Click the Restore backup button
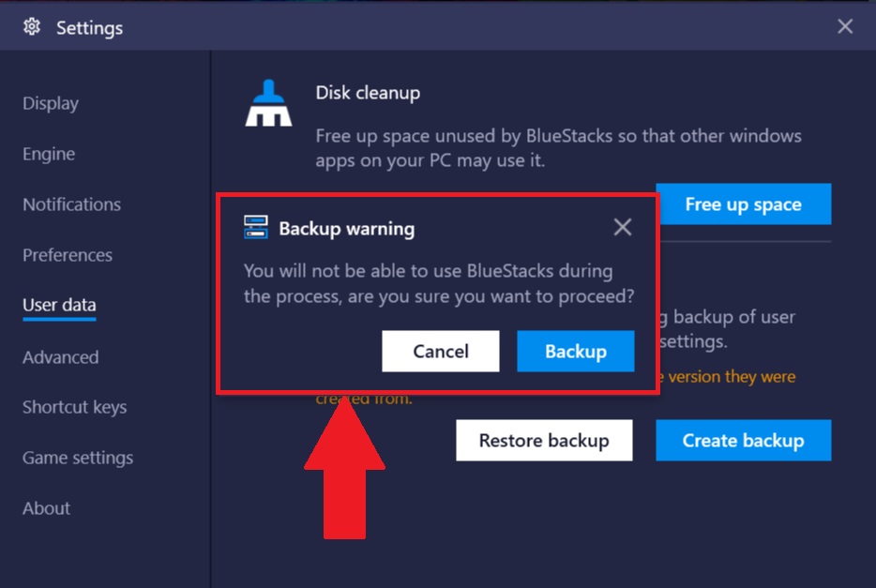 pyautogui.click(x=544, y=441)
